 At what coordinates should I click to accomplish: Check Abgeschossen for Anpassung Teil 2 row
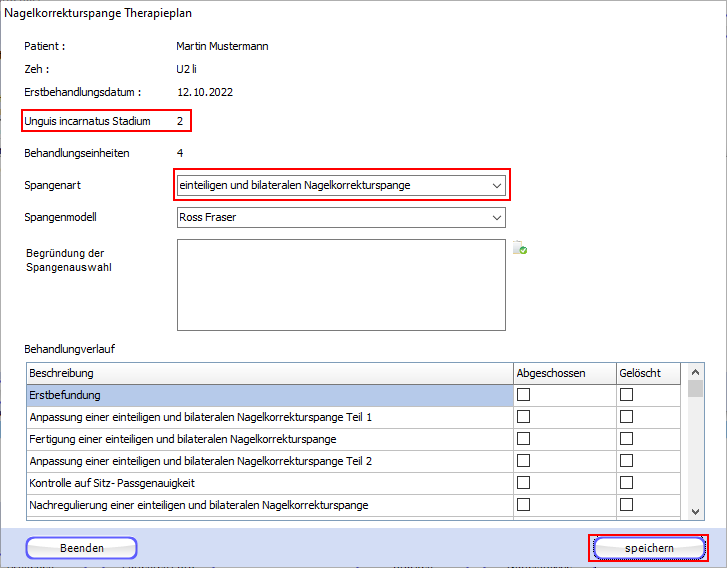click(x=523, y=461)
